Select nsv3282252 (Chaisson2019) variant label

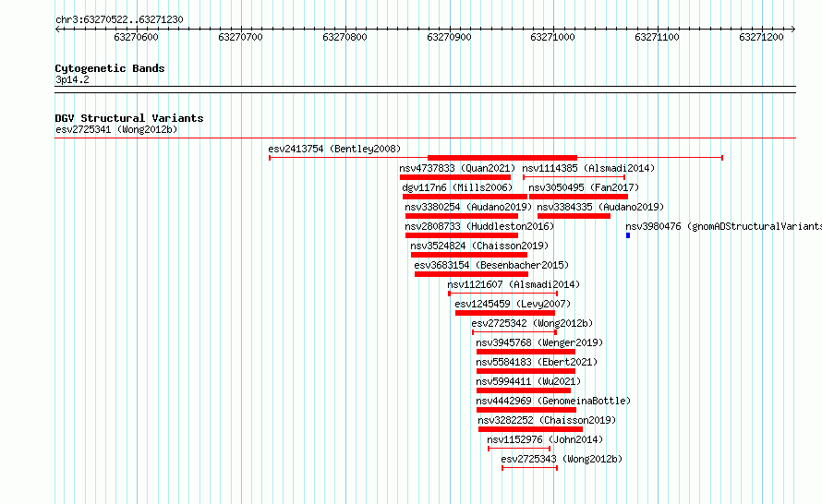547,420
